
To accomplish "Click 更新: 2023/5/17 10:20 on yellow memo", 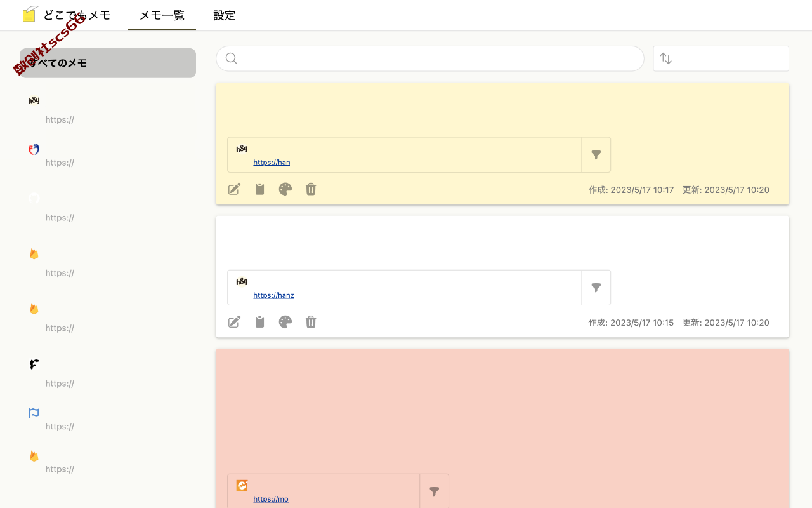I will 726,190.
